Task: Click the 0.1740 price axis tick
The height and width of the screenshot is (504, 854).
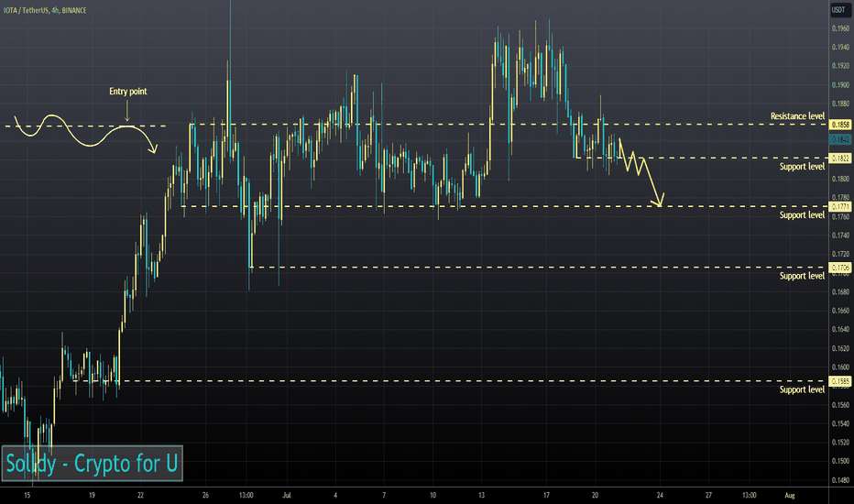Action: 840,236
